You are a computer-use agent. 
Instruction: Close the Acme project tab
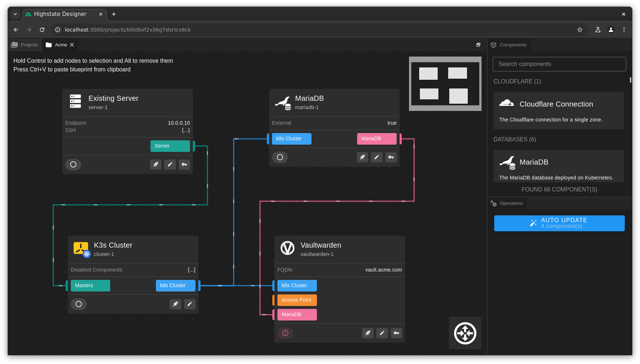72,45
